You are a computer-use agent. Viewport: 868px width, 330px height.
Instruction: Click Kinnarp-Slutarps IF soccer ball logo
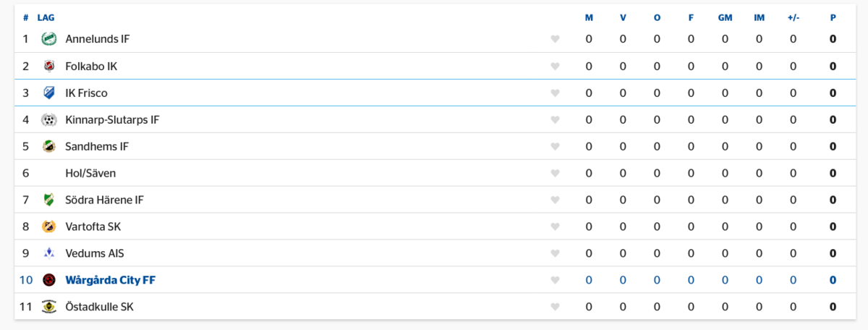48,119
